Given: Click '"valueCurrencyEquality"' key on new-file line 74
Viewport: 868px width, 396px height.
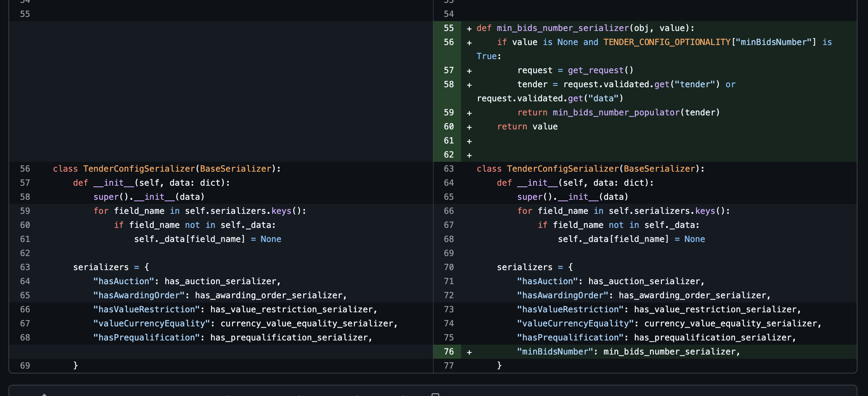Looking at the screenshot, I should [575, 324].
